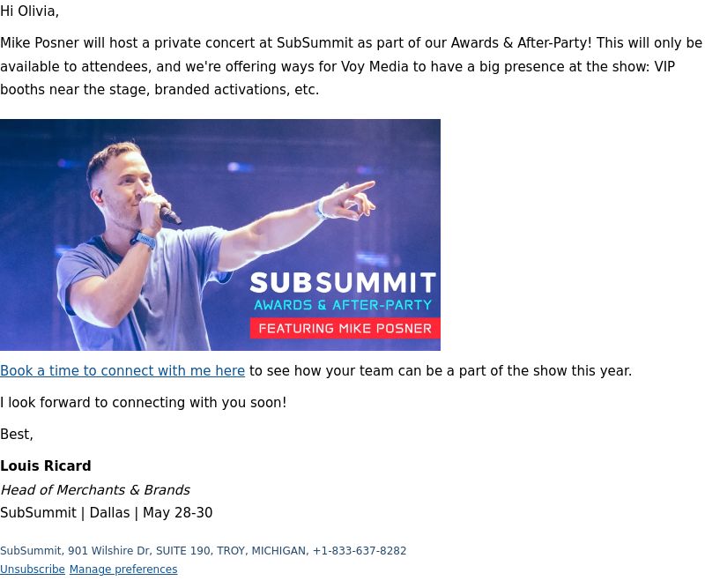Click the "AWARDS & AFTER-PARTY" banner text
This screenshot has width=705, height=588.
click(343, 305)
